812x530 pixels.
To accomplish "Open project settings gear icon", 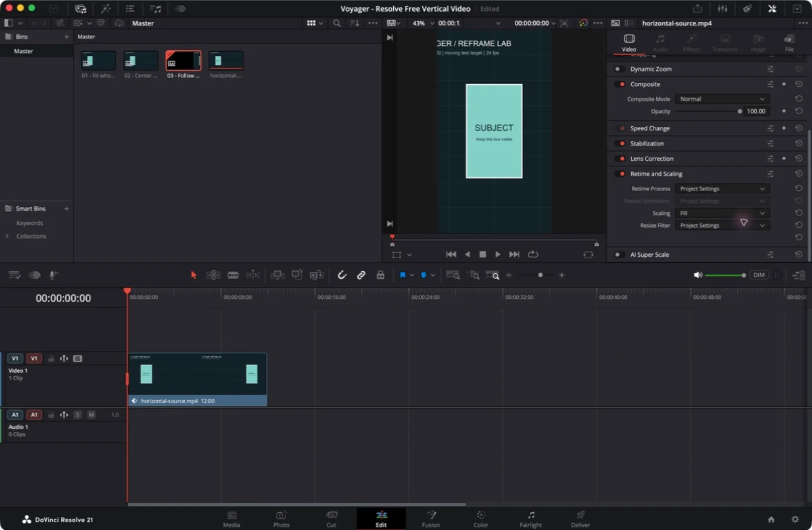I will 795,519.
